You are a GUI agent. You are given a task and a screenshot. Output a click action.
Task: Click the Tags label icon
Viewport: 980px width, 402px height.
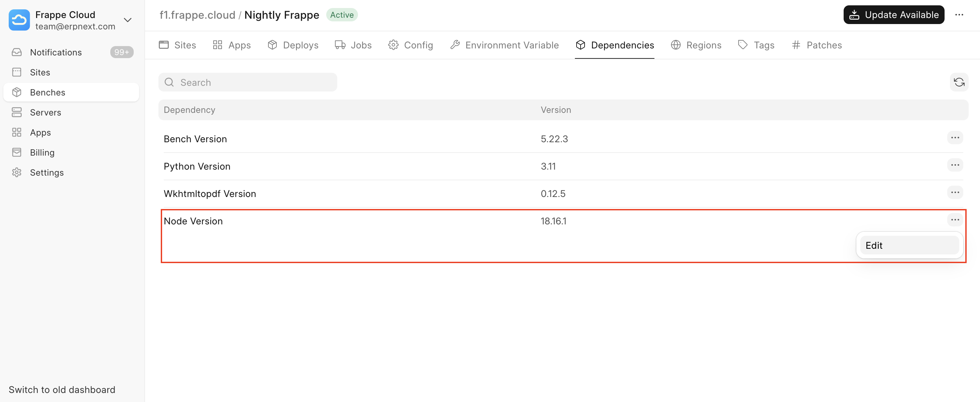743,45
